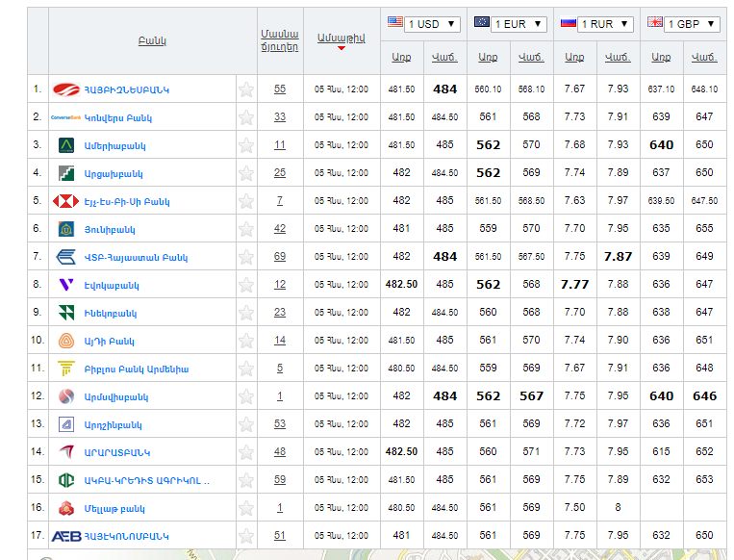Click the Էվոկաբանկ purple V logo
Viewport: 734px width, 560px height.
coord(66,285)
